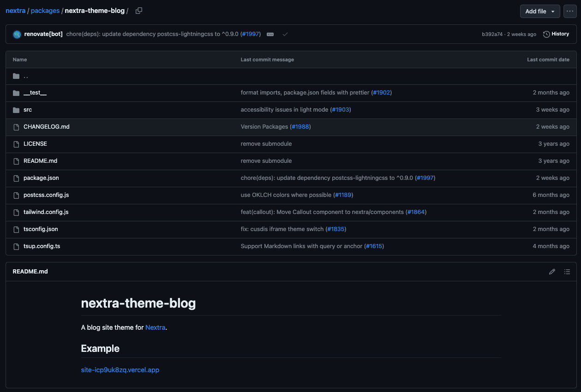
Task: View the commit status checkmark
Action: pos(285,34)
